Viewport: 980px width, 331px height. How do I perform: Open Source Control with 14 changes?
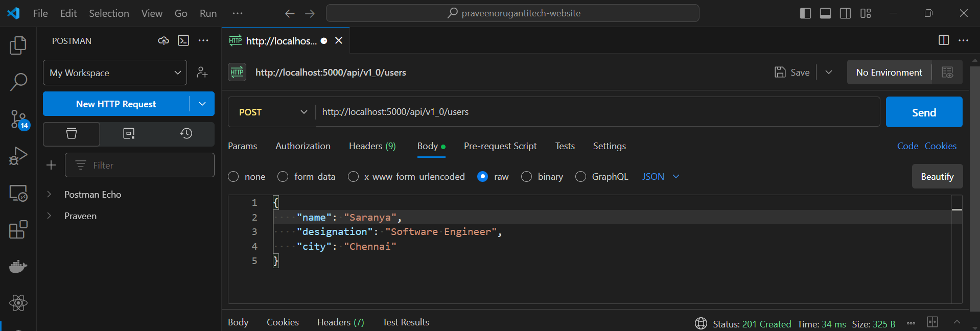pos(19,120)
